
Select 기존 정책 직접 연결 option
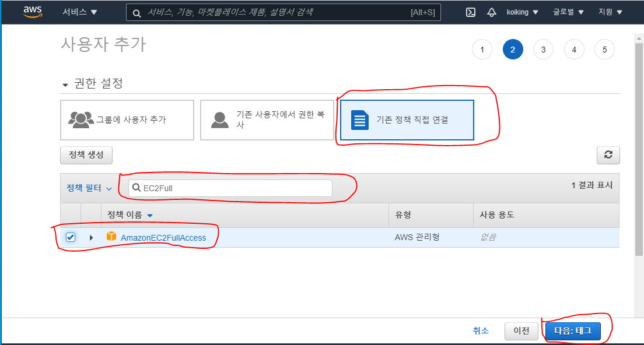click(407, 120)
